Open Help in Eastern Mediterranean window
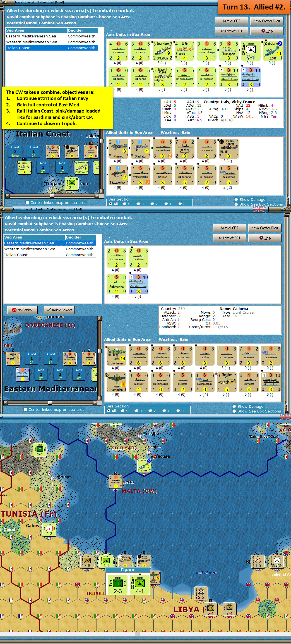This screenshot has width=291, height=644. pyautogui.click(x=264, y=238)
